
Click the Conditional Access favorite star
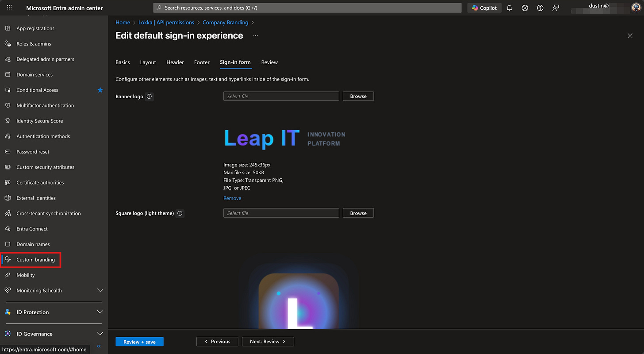(100, 90)
